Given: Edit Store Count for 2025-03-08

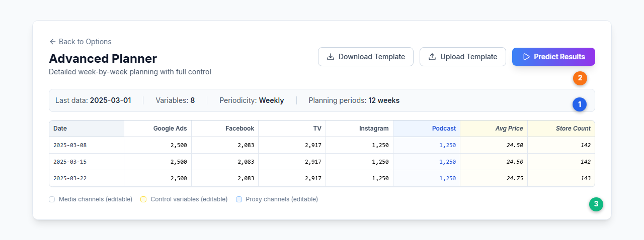Looking at the screenshot, I should (x=561, y=145).
